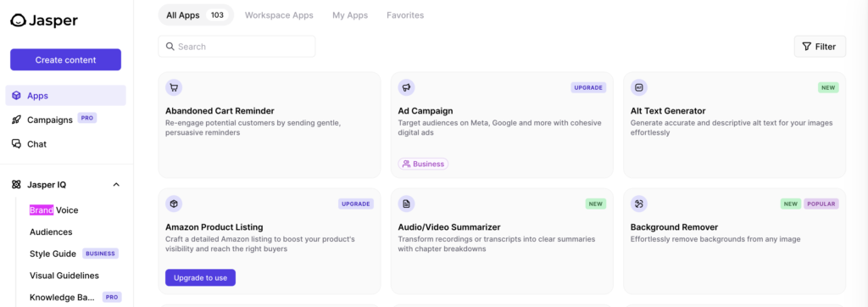This screenshot has width=868, height=307.
Task: Click the text "Effortlessly remove backgrounds from any image"
Action: coord(715,239)
